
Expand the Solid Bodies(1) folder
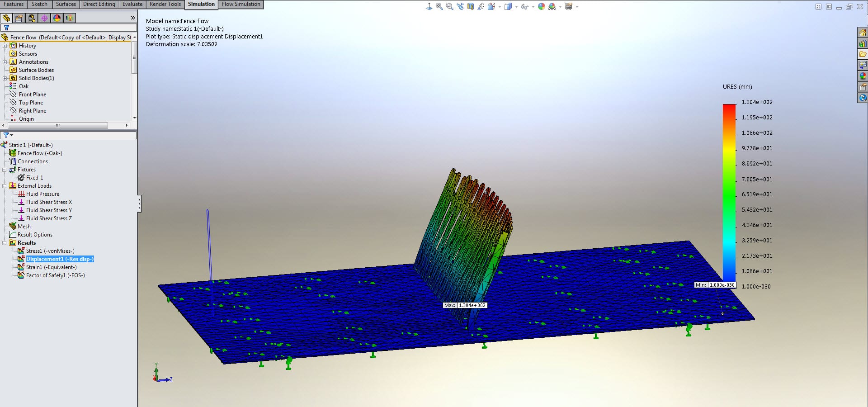pyautogui.click(x=5, y=78)
